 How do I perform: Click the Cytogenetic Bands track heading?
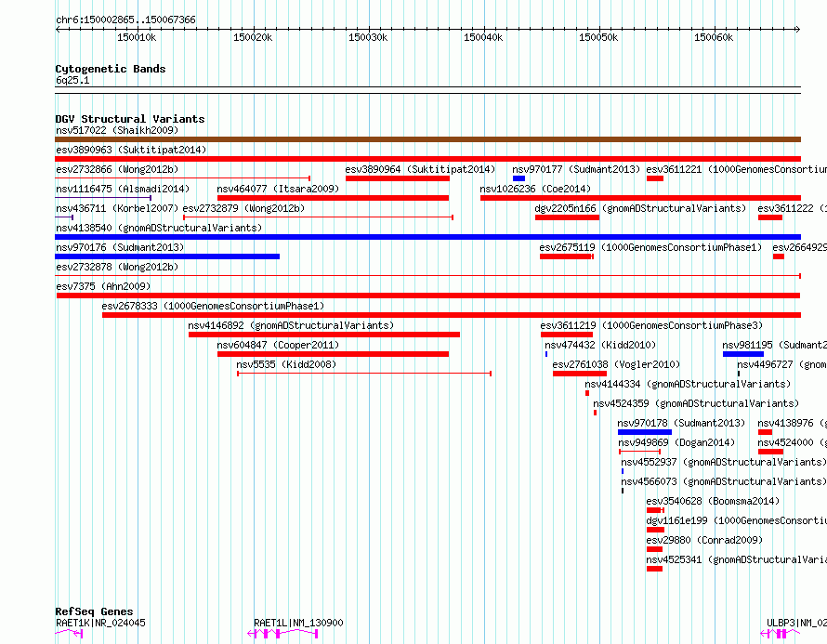111,69
